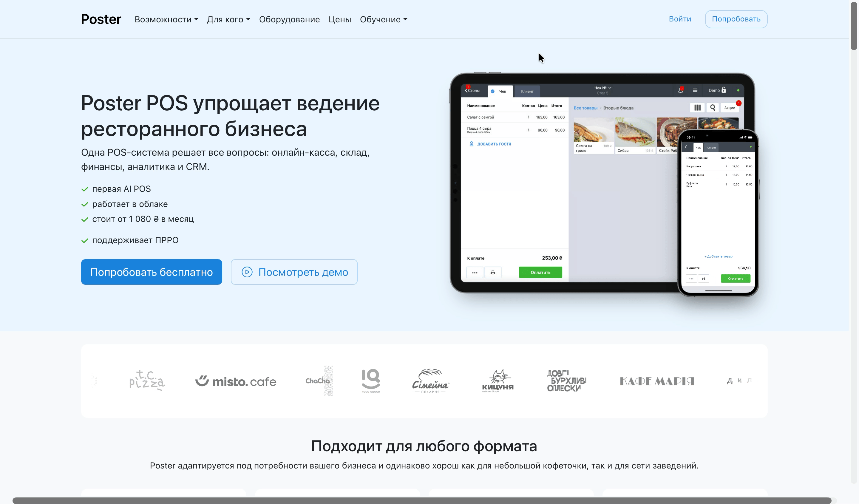Click the Сімейна пекарня logo

coord(430,381)
